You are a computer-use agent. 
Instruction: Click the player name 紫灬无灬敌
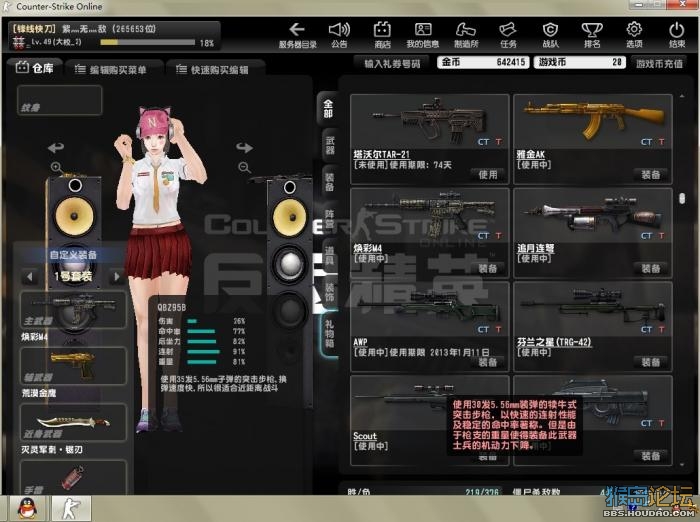[x=84, y=29]
